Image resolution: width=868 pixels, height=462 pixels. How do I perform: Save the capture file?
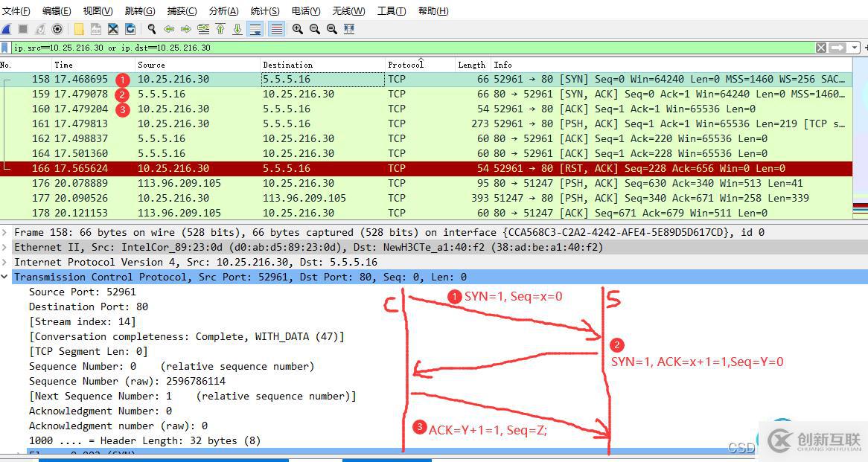96,29
